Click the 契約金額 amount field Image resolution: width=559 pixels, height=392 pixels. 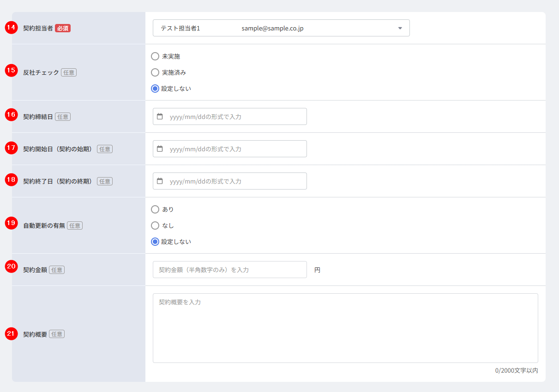[229, 270]
